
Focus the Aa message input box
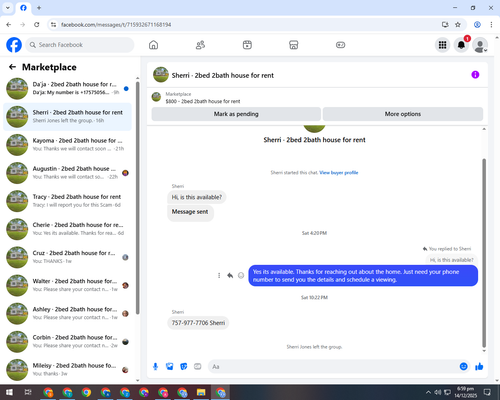tap(333, 367)
